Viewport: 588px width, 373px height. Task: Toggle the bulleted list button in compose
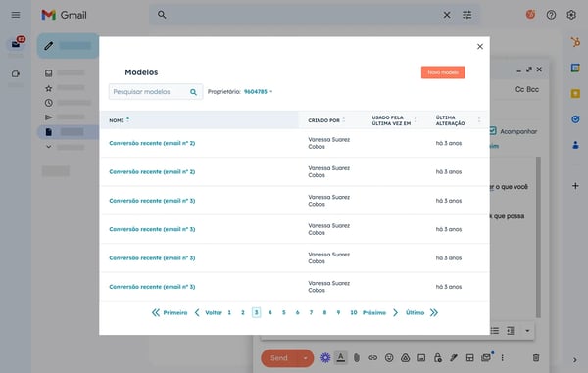(495, 331)
